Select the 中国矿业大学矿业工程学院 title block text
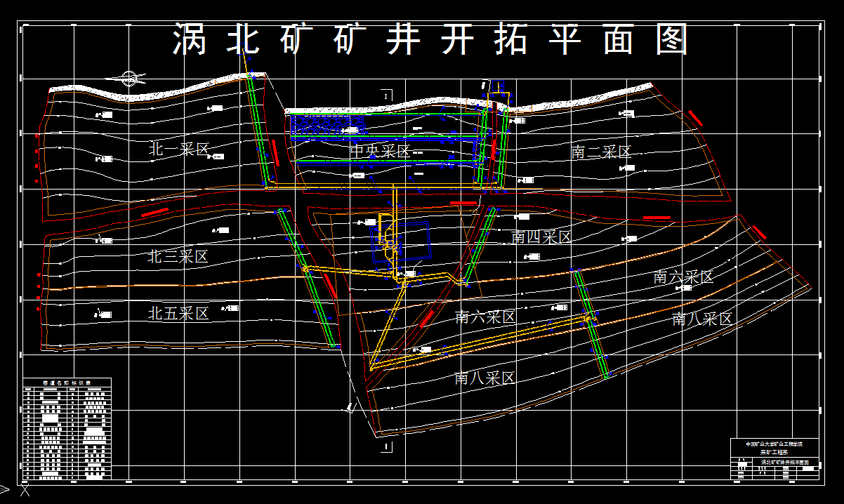Image resolution: width=844 pixels, height=504 pixels. tap(774, 444)
